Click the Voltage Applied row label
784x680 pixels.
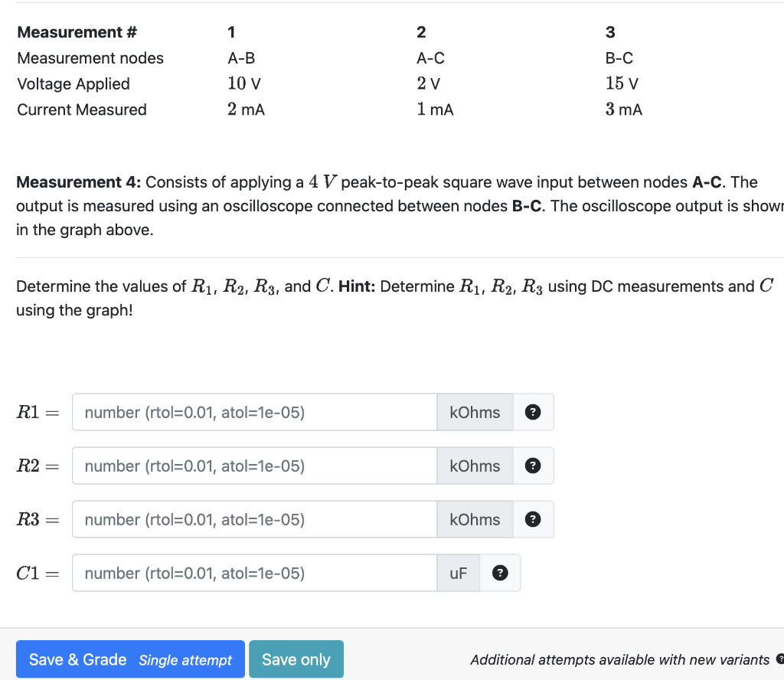[x=73, y=83]
